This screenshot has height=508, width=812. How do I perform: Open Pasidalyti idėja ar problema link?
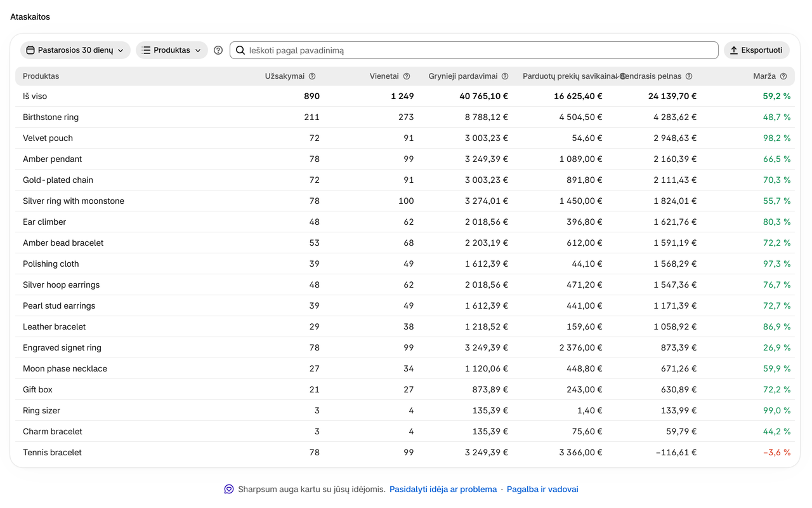(x=443, y=489)
